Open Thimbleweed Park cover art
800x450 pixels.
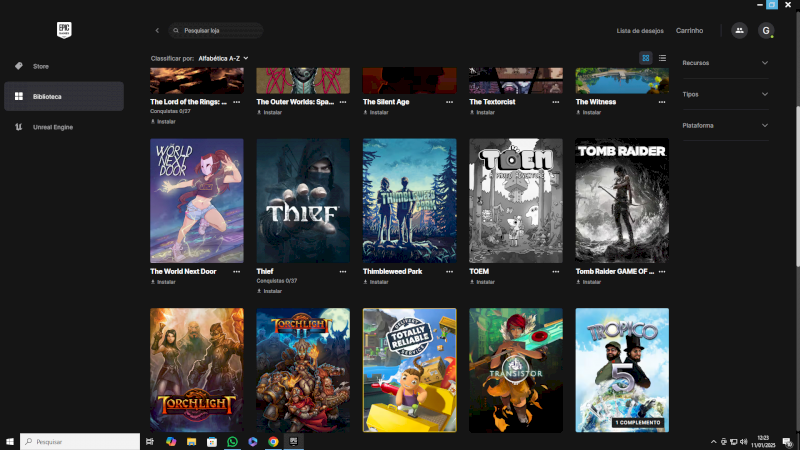[410, 201]
